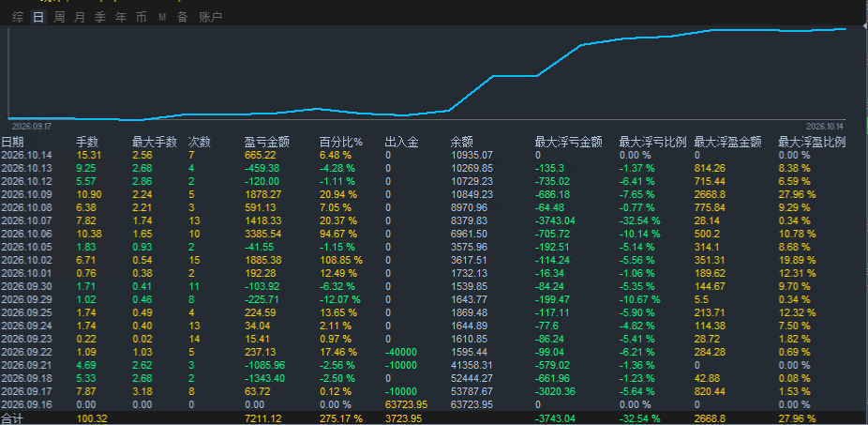Open the 备 tab

183,17
